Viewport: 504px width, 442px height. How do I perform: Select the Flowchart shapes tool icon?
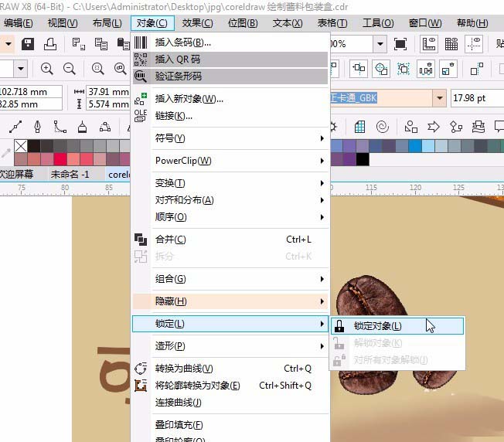[456, 127]
